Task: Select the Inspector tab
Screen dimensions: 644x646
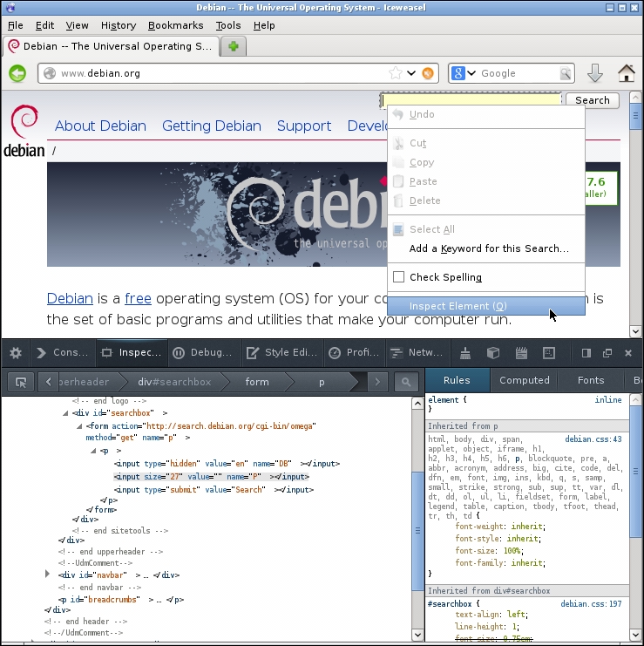Action: [x=132, y=353]
